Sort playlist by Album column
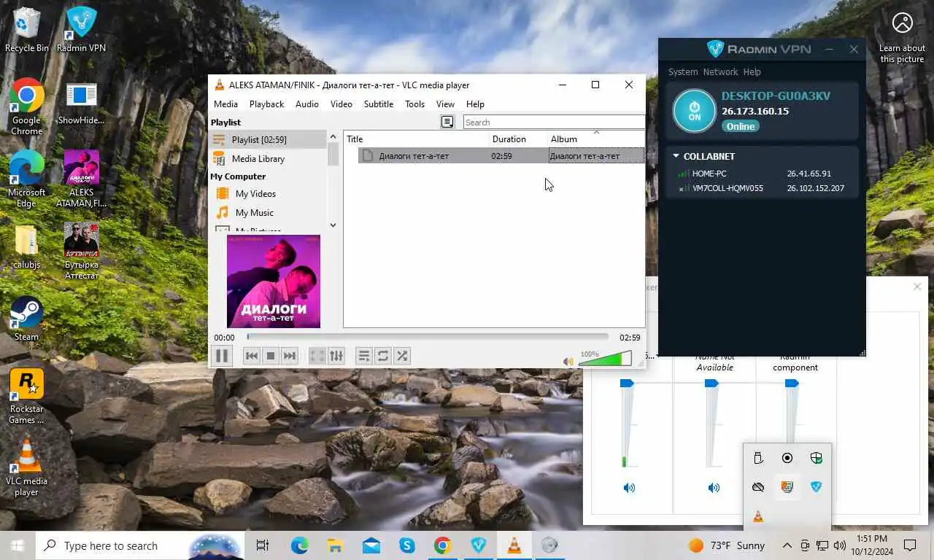934x560 pixels. point(596,139)
